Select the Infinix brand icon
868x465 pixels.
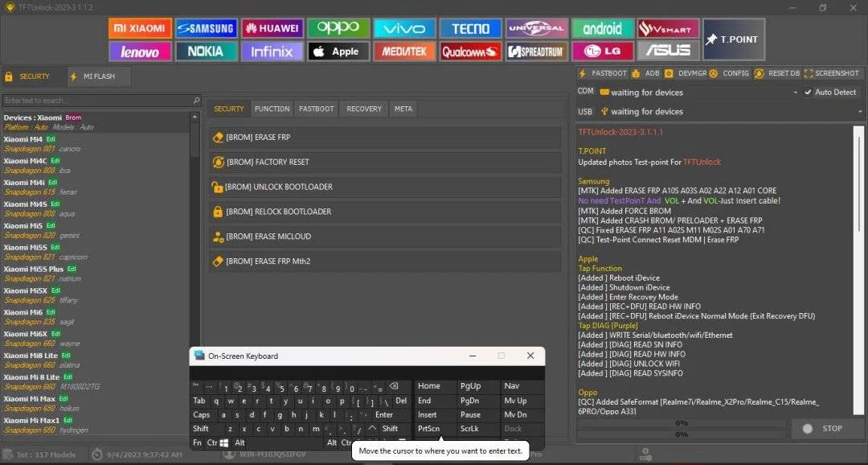pos(272,51)
